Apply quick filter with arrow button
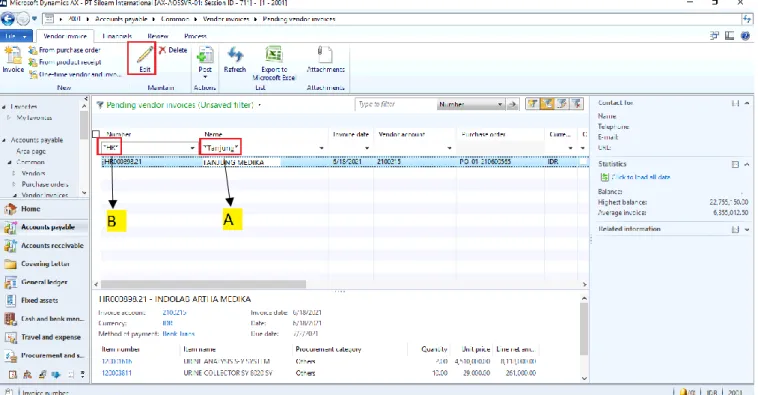 (x=512, y=104)
